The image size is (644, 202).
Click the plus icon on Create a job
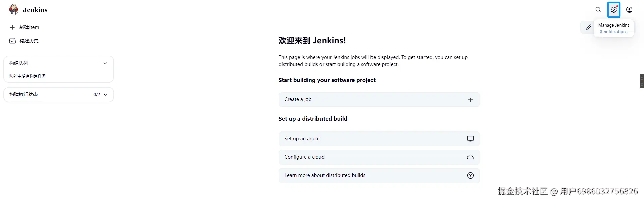point(470,100)
